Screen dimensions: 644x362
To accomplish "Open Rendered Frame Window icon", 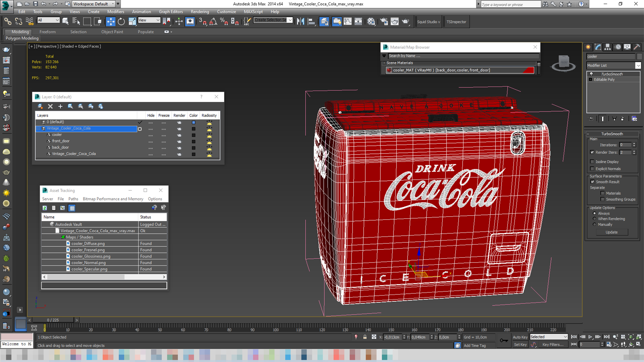I will click(x=395, y=21).
